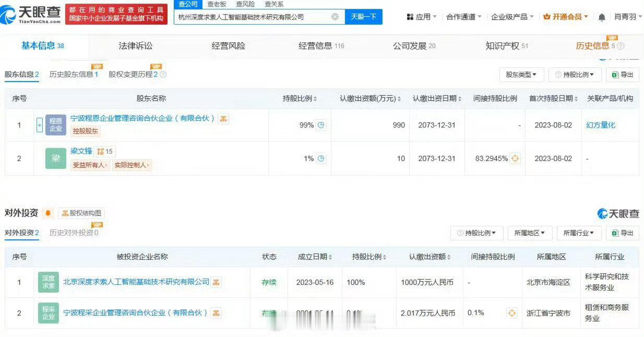Open equity structure icon for 宁波程恩企业管理咨询合伙企业
Image resolution: width=644 pixels, height=337 pixels.
pos(223,119)
